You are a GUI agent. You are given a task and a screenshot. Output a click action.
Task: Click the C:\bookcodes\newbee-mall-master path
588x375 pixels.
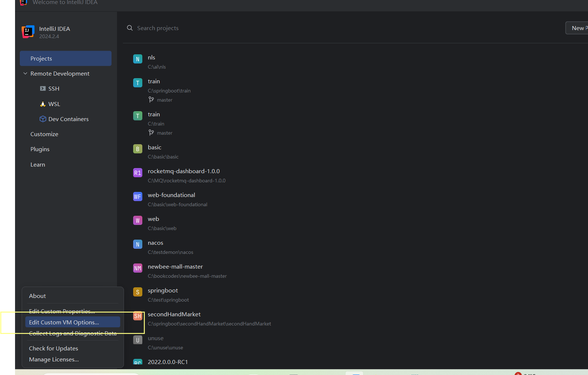coord(187,276)
